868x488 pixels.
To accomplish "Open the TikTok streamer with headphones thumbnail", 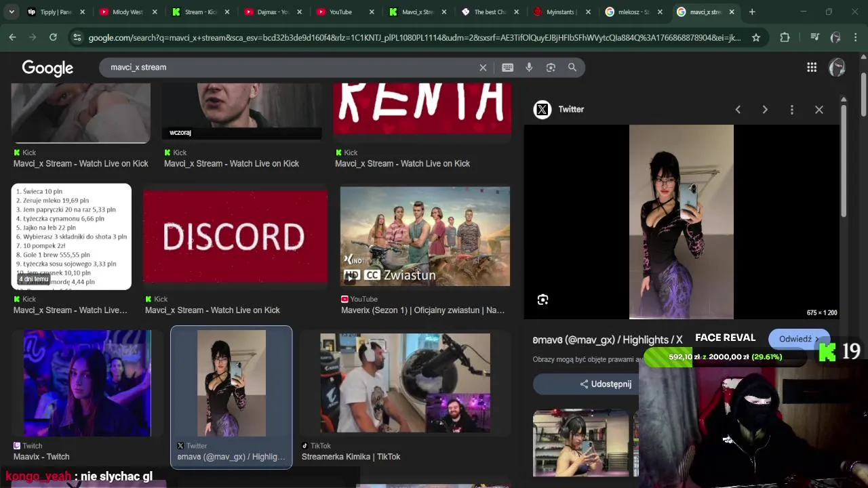I will pyautogui.click(x=405, y=383).
